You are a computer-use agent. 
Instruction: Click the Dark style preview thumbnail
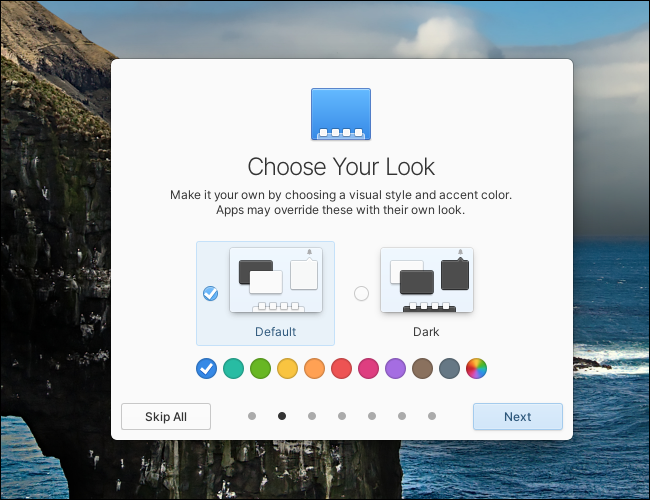tap(427, 280)
